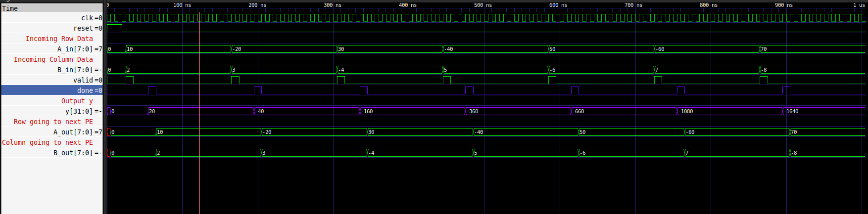Click the 800 ns mark on time ruler
Viewport: 868px width, 214px height.
pyautogui.click(x=709, y=5)
